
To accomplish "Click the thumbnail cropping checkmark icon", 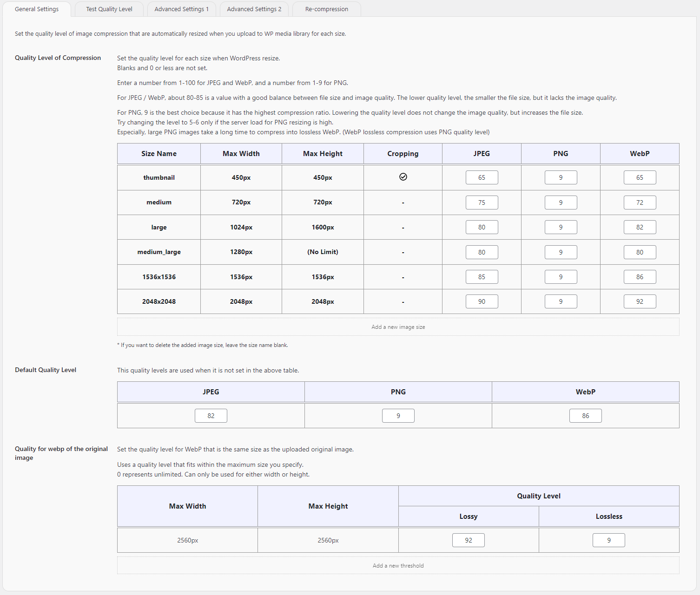I will tap(403, 177).
